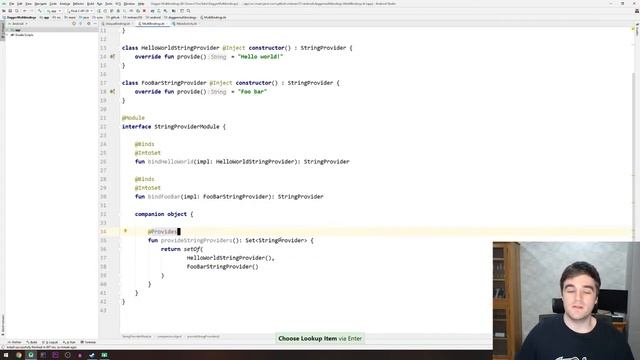Click the Profile app icon
The image size is (640, 360).
131,11
